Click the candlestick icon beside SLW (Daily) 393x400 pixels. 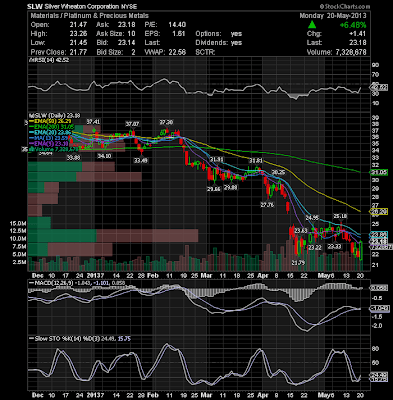tap(30, 115)
